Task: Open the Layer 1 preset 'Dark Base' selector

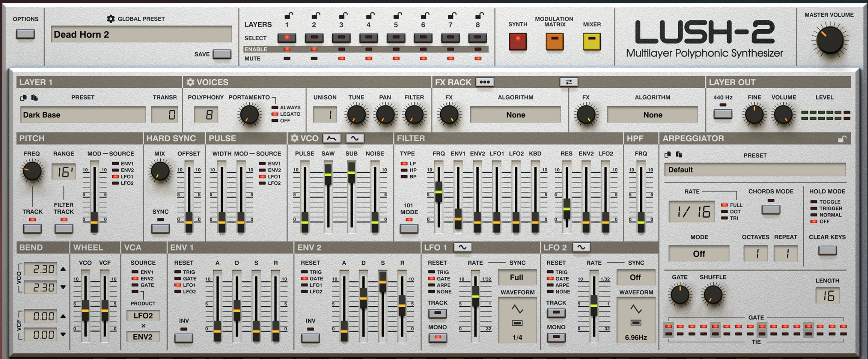Action: [x=83, y=115]
